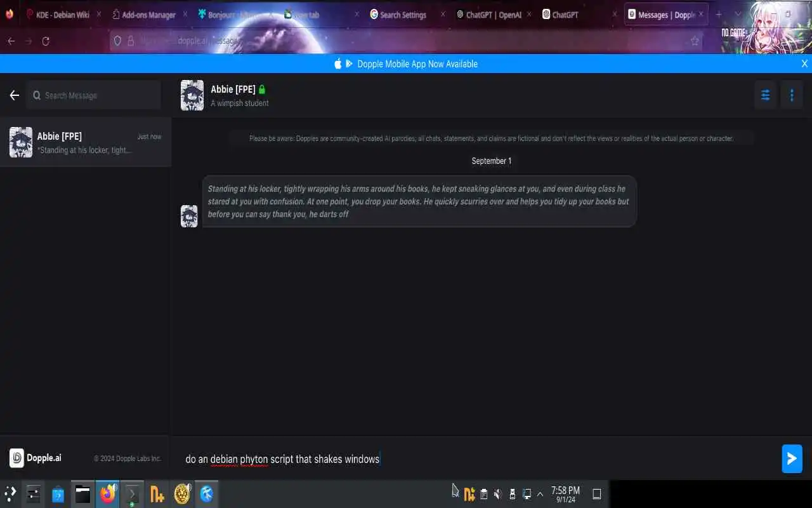Click the Dopple.ai logo at bottom left
This screenshot has width=812, height=508.
pyautogui.click(x=36, y=458)
